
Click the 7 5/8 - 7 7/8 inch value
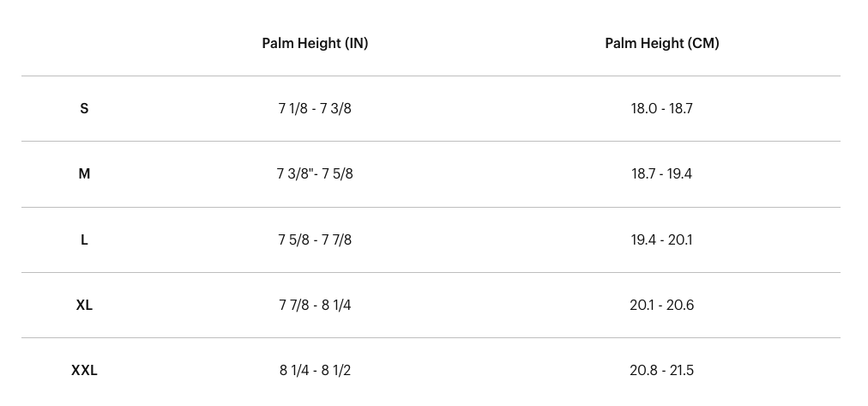(315, 239)
